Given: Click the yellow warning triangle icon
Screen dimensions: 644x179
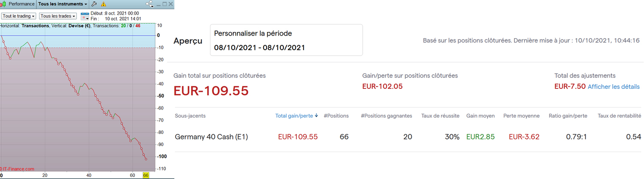Looking at the screenshot, I should pyautogui.click(x=103, y=4).
